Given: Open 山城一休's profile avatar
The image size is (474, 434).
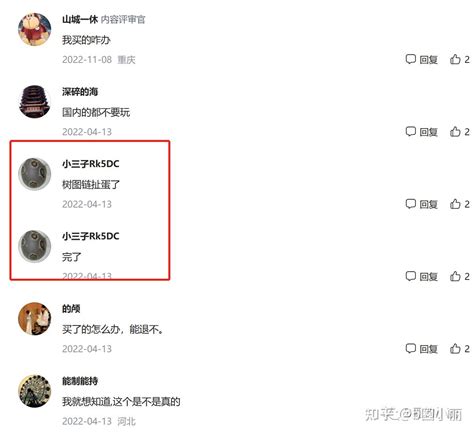Looking at the screenshot, I should click(34, 29).
